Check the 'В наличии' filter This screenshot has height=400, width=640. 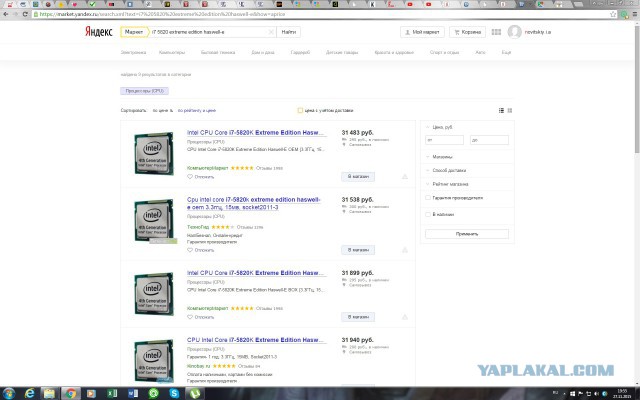coord(428,214)
